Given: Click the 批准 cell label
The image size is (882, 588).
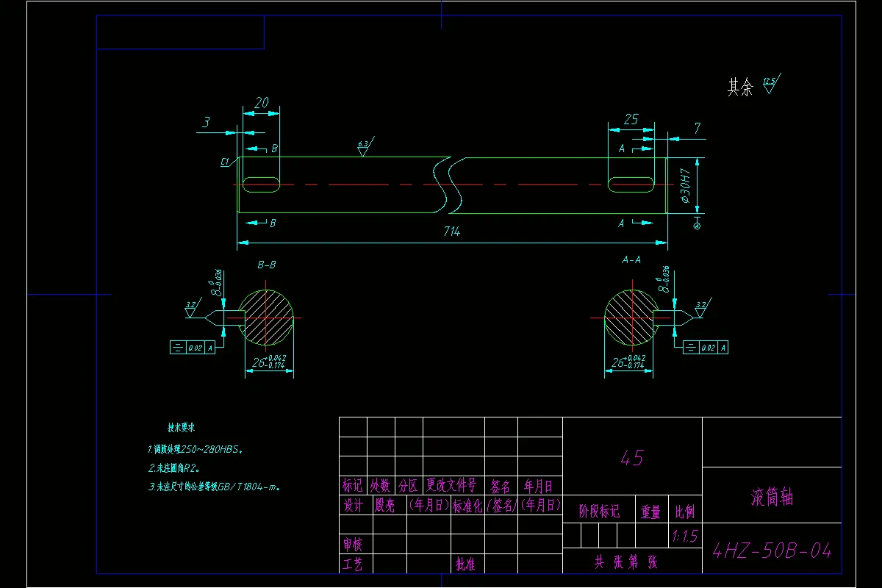Looking at the screenshot, I should click(465, 564).
